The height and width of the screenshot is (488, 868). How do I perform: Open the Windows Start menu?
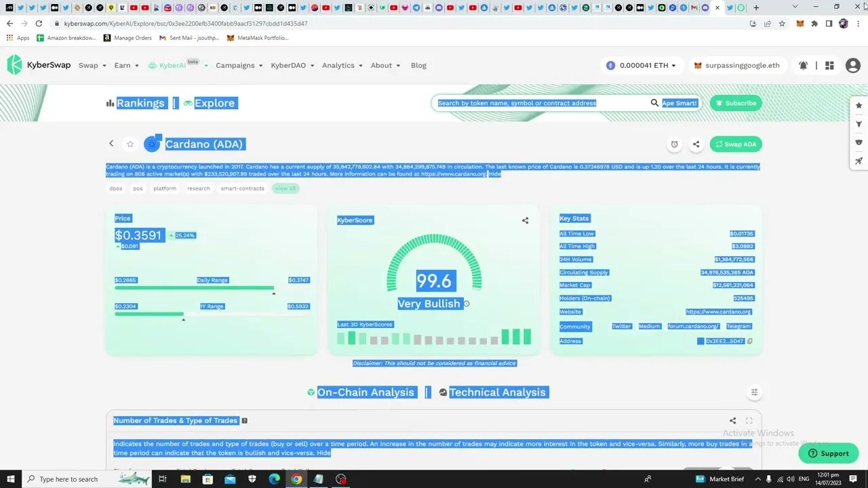(10, 479)
